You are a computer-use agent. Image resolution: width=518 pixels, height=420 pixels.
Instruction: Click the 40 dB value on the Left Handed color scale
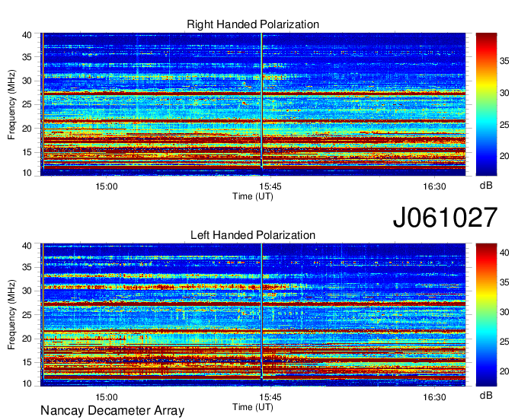pos(504,253)
